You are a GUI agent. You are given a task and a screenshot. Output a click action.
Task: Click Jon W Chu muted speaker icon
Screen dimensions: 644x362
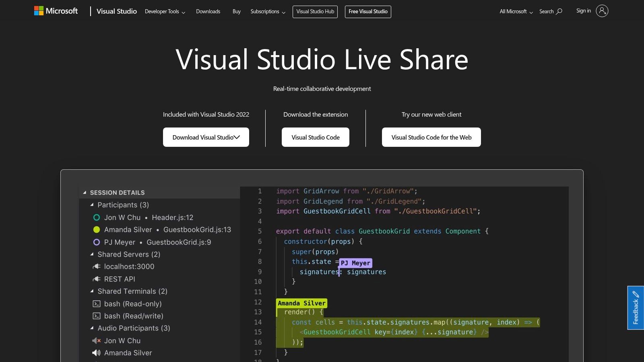pyautogui.click(x=97, y=341)
